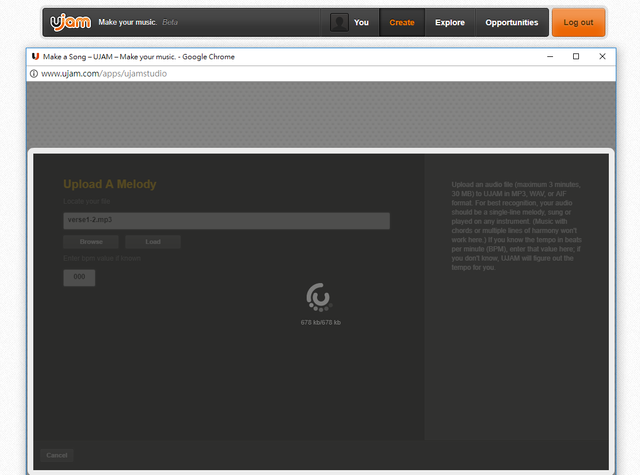Viewport: 640px width, 475px height.
Task: Click the ujam logo
Action: point(70,22)
